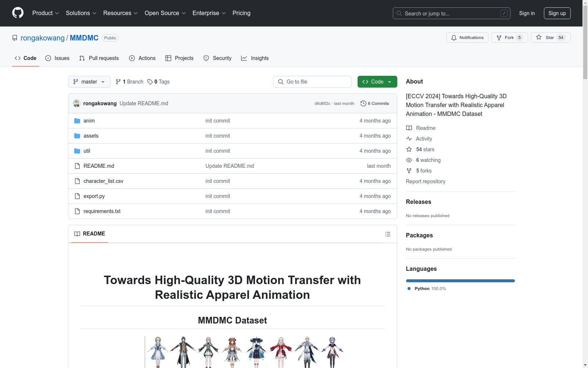Viewport: 588px width, 368px height.
Task: Click the blue Python language dot
Action: (x=409, y=289)
